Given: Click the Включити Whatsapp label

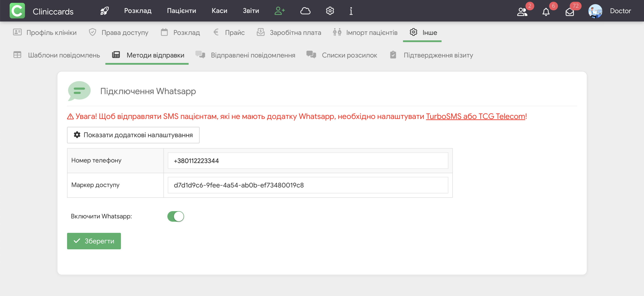Looking at the screenshot, I should (x=101, y=216).
